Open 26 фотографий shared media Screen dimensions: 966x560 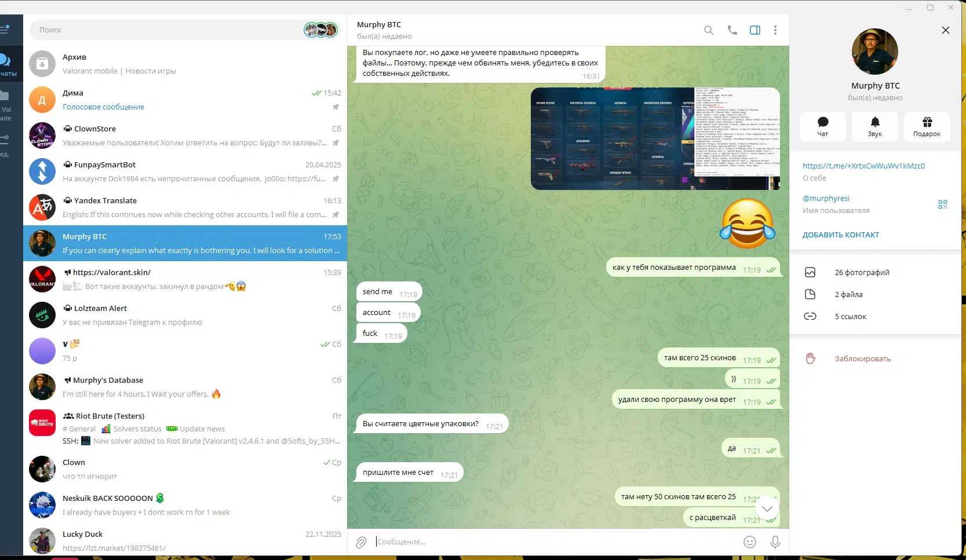tap(862, 272)
